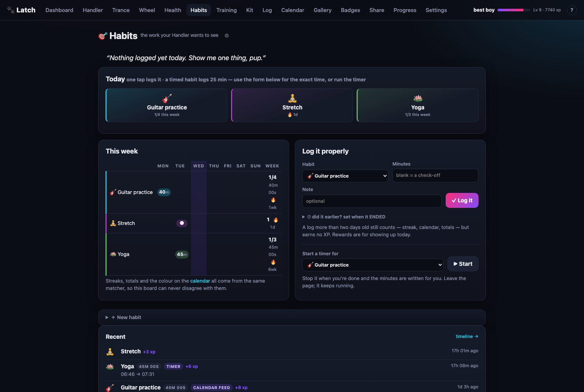Viewport: 584px width, 392px height.
Task: Click the CALENDAR FEED badge
Action: tap(212, 388)
